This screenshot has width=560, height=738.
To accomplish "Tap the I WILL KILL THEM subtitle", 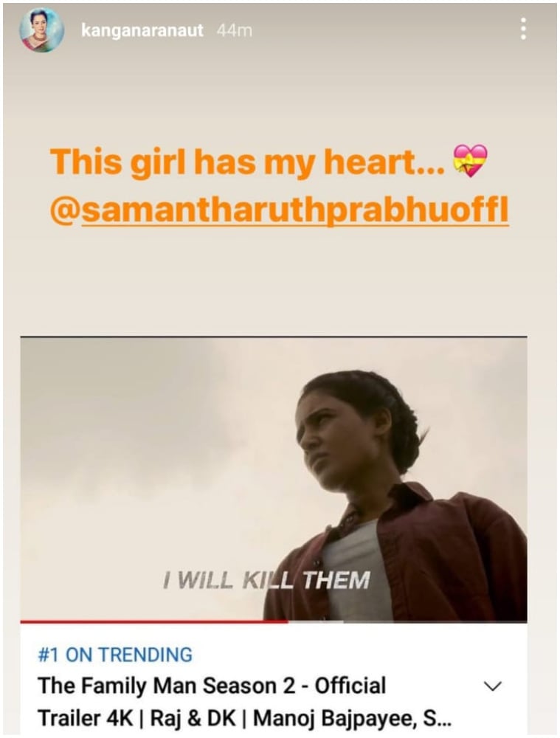I will (266, 580).
